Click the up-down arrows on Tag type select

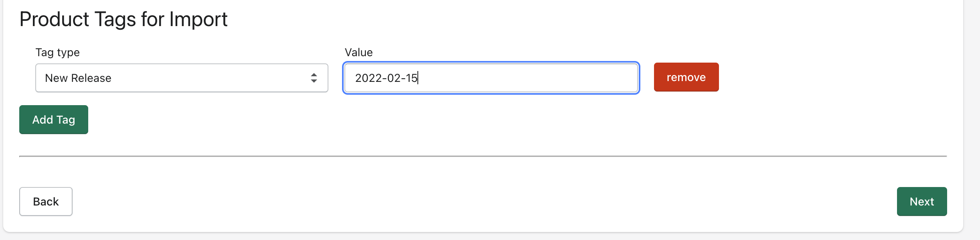click(x=314, y=78)
